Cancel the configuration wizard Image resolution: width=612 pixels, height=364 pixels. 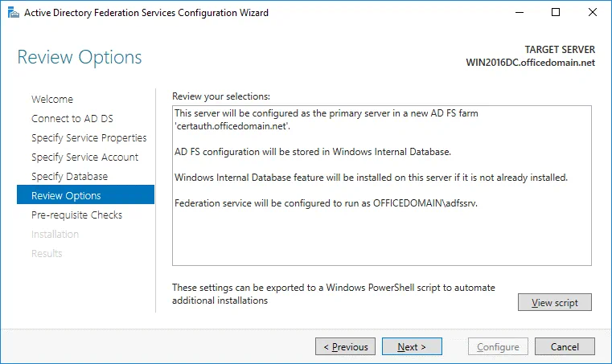[565, 347]
